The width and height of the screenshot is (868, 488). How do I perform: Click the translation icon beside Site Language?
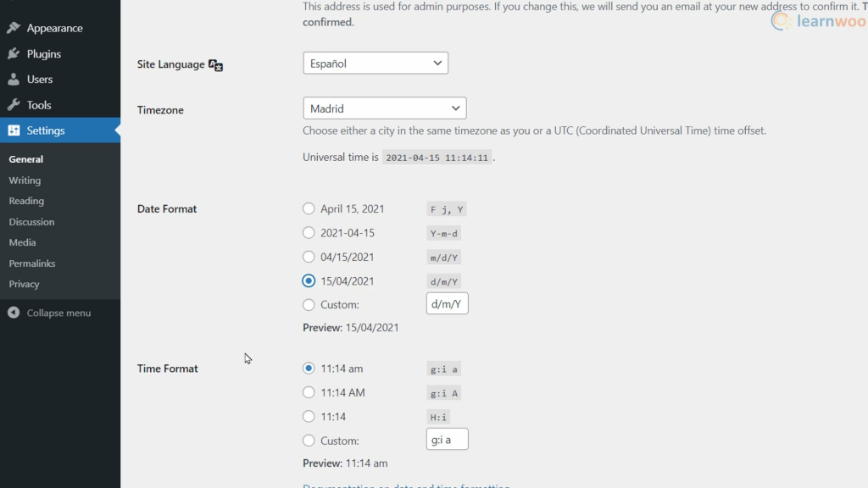click(x=216, y=64)
